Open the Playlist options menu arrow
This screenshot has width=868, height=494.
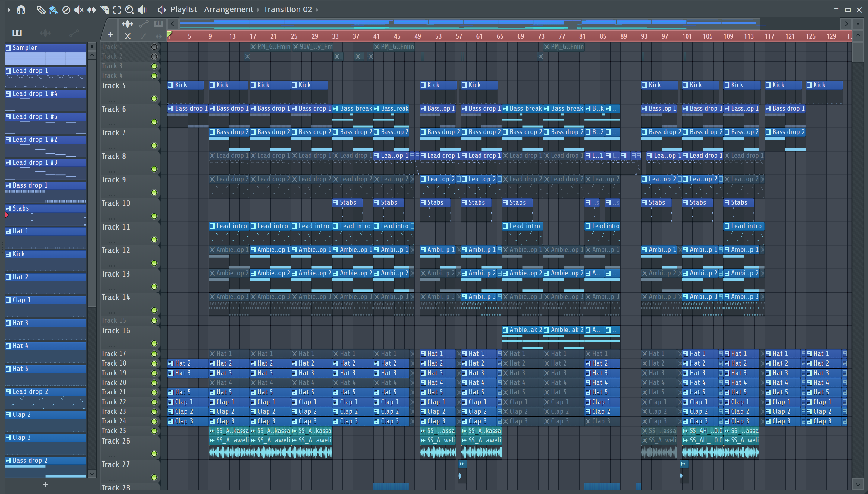[9, 10]
